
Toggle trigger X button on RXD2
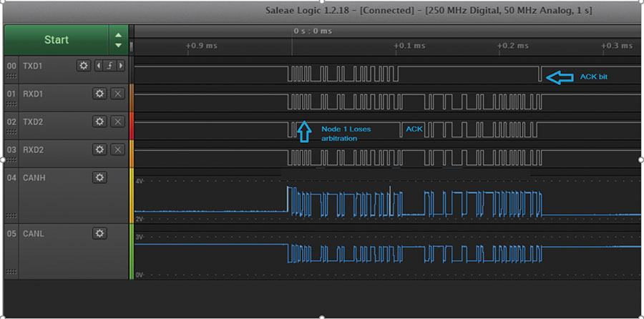(118, 149)
